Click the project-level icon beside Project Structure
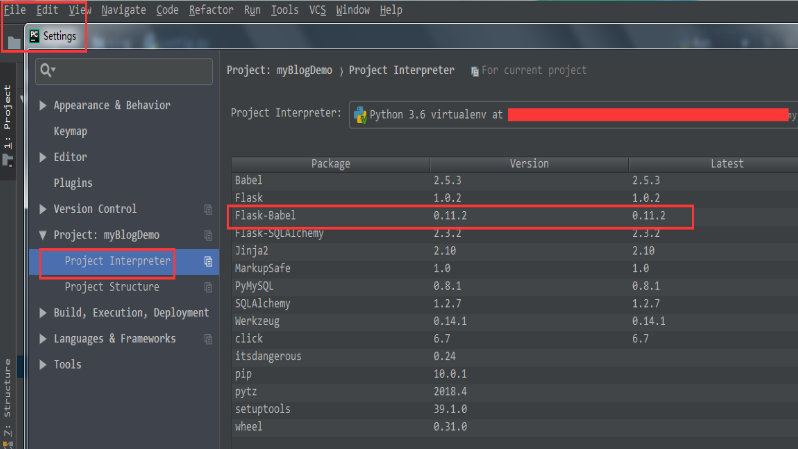The height and width of the screenshot is (449, 798). (x=208, y=288)
